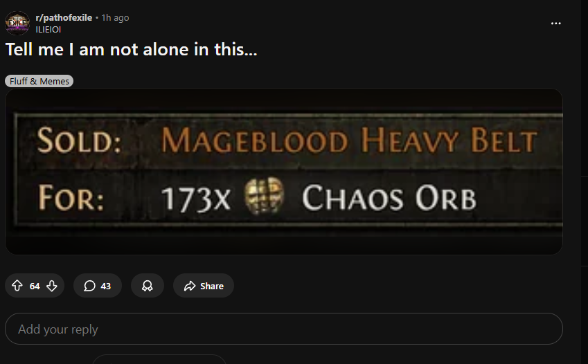Downvote the Mageblood post

52,286
